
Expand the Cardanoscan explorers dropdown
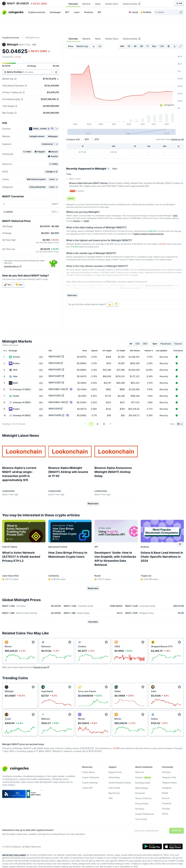(x=57, y=144)
